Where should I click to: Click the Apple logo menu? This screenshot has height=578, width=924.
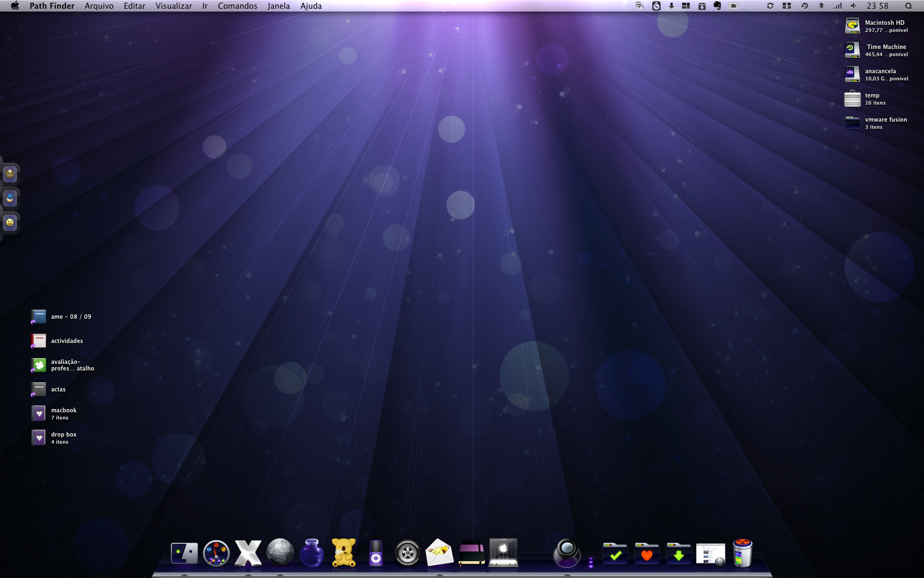pyautogui.click(x=15, y=6)
